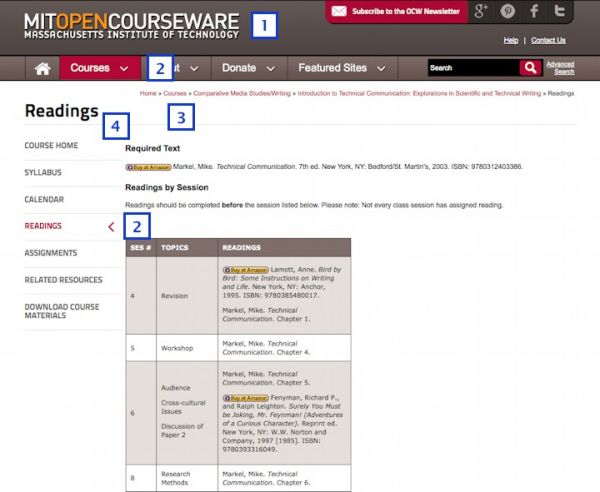Subscribe to the OCW Newsletter
The height and width of the screenshot is (492, 600).
coord(395,12)
